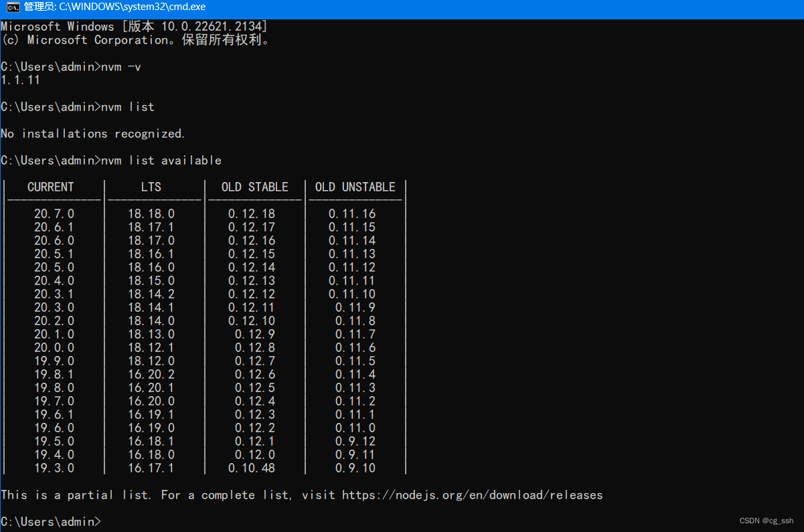The width and height of the screenshot is (804, 532).
Task: Select version 20.7.0 in CURRENT column
Action: (x=54, y=213)
